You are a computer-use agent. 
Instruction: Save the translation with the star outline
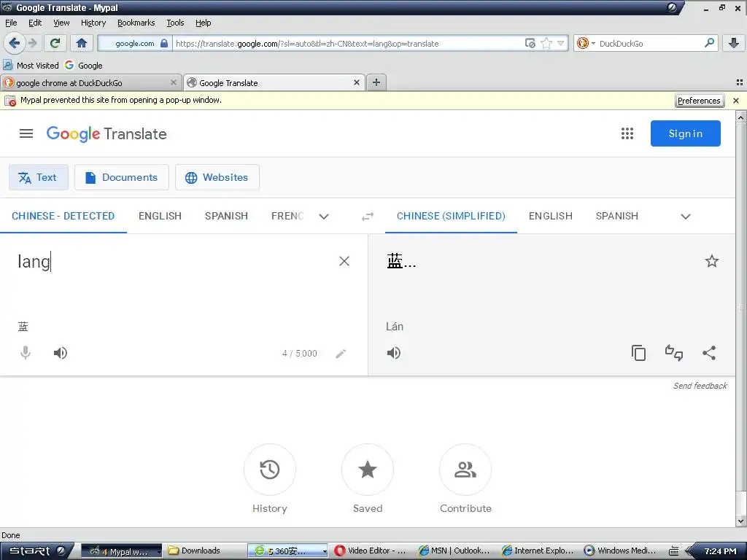[x=711, y=261]
